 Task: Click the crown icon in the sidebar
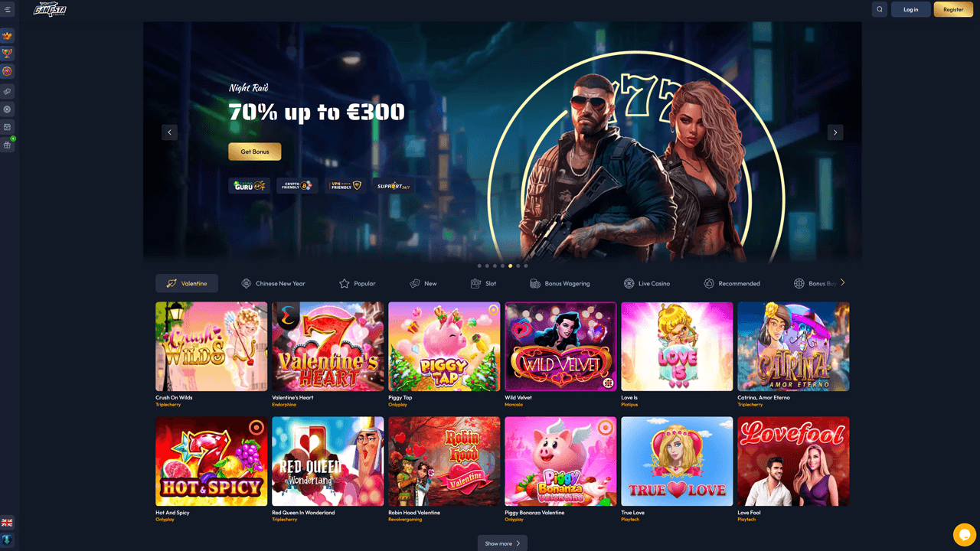(8, 36)
